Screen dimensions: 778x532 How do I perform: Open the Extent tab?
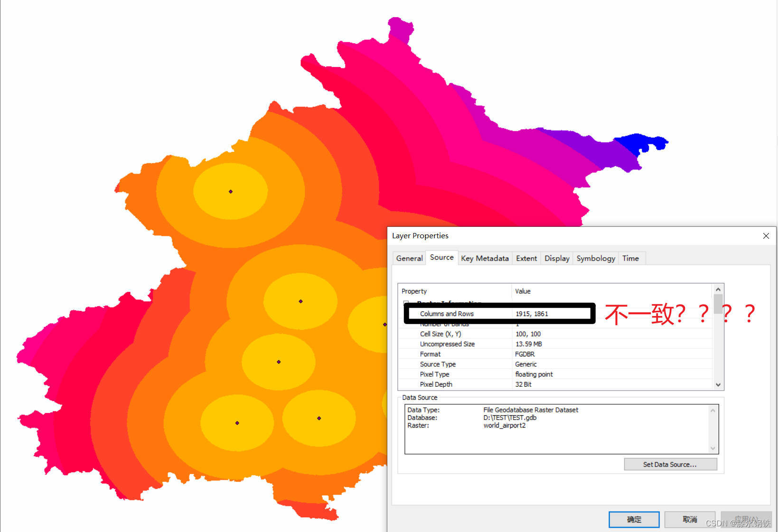pos(526,258)
